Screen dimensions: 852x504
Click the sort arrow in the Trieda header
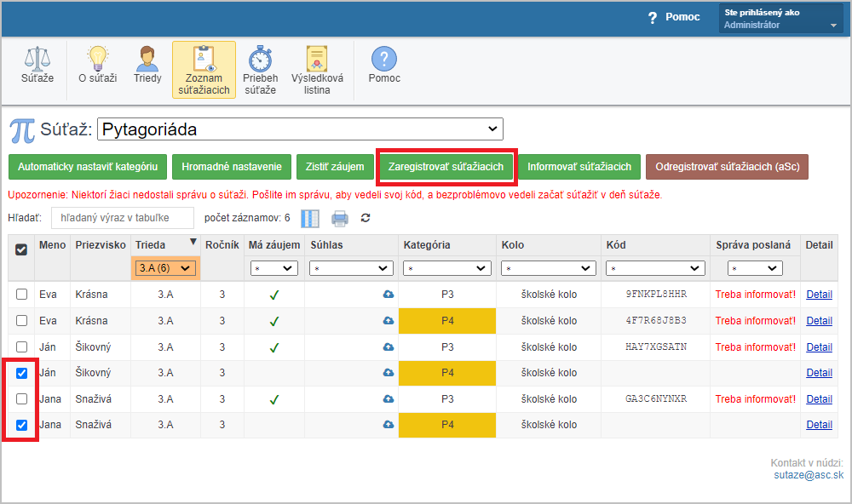[x=193, y=243]
